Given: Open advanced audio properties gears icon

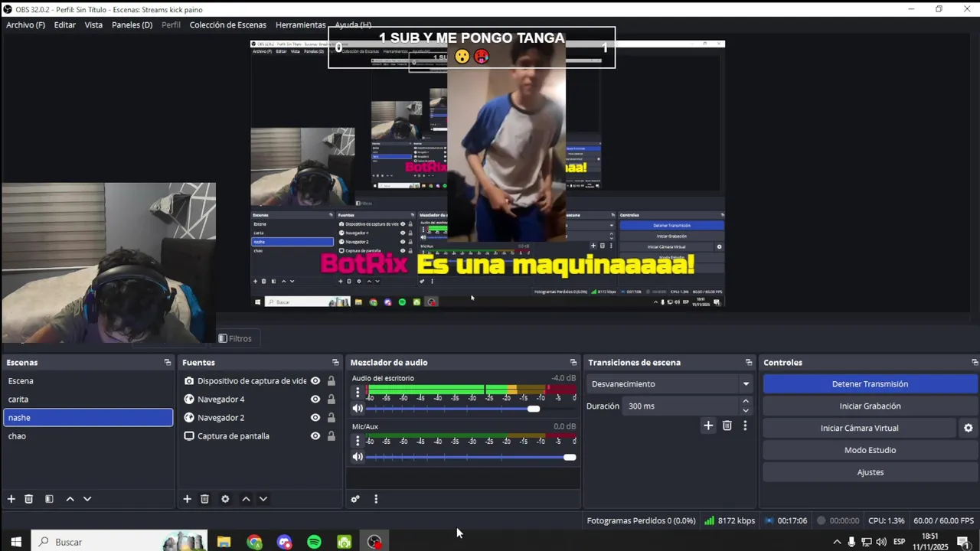Looking at the screenshot, I should (355, 499).
